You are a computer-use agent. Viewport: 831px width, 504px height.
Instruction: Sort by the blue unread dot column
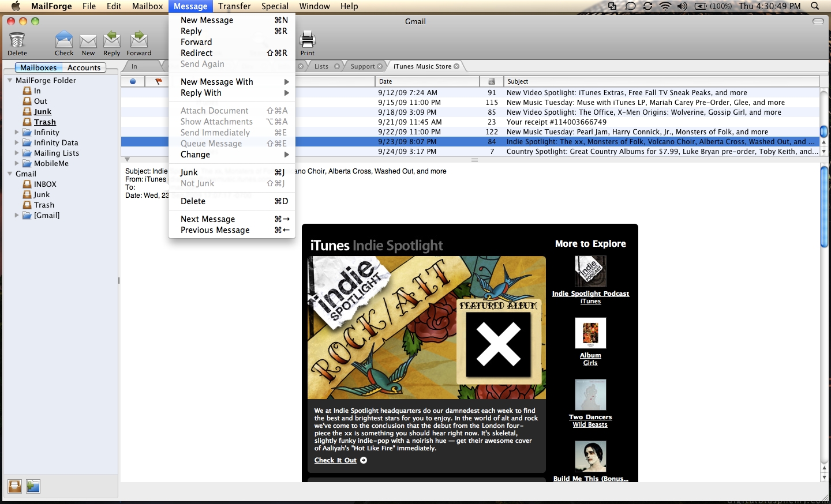(133, 81)
